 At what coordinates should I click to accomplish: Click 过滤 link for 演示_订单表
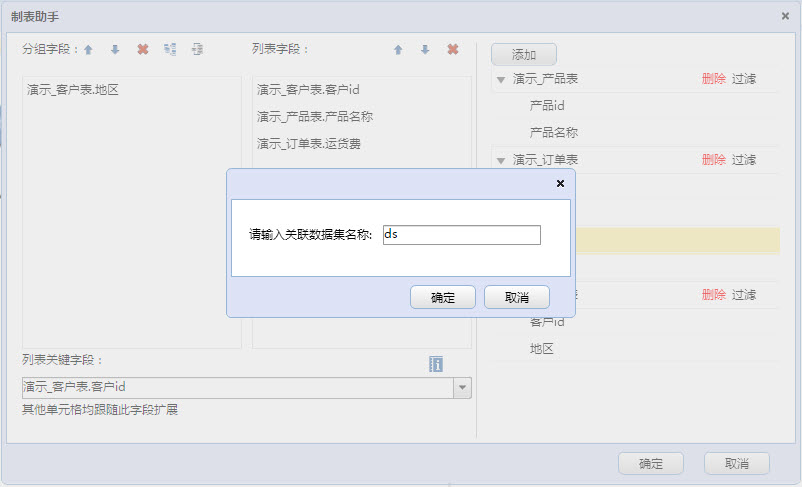click(744, 160)
